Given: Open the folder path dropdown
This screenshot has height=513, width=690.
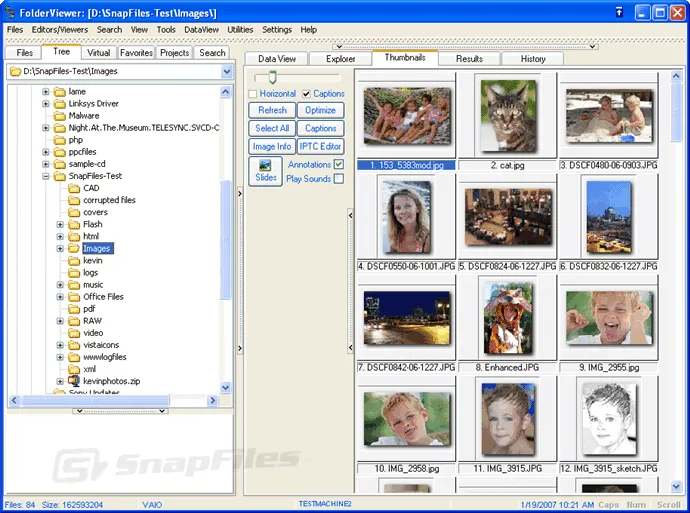Looking at the screenshot, I should (x=227, y=71).
